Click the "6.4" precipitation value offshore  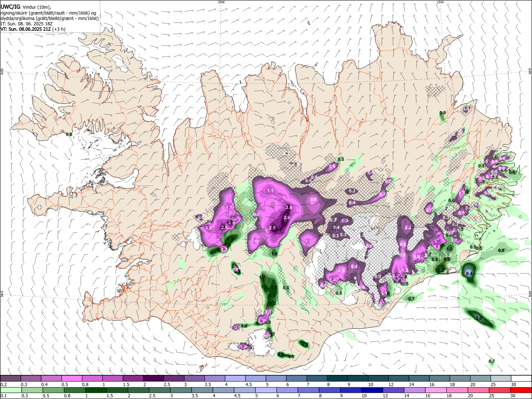pos(469,273)
